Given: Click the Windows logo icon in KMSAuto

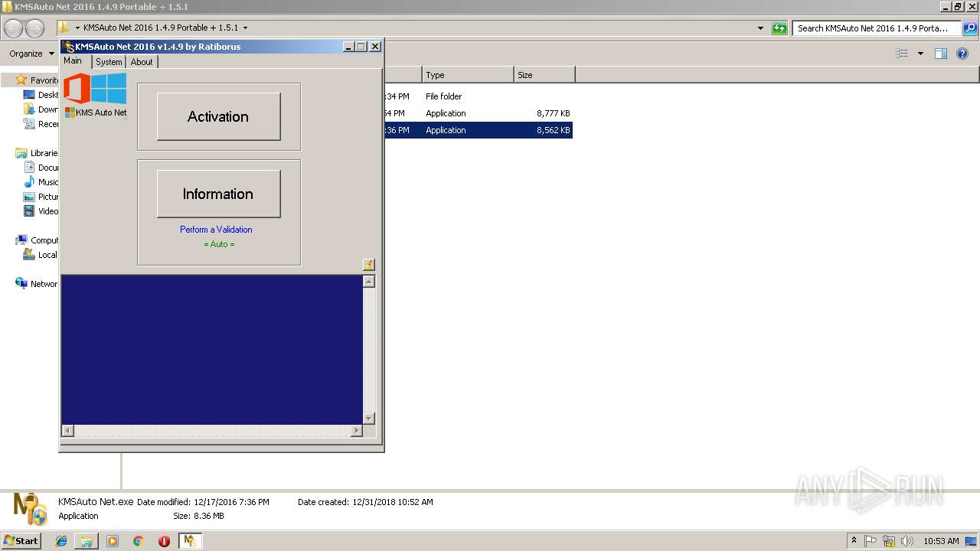Looking at the screenshot, I should click(x=109, y=88).
